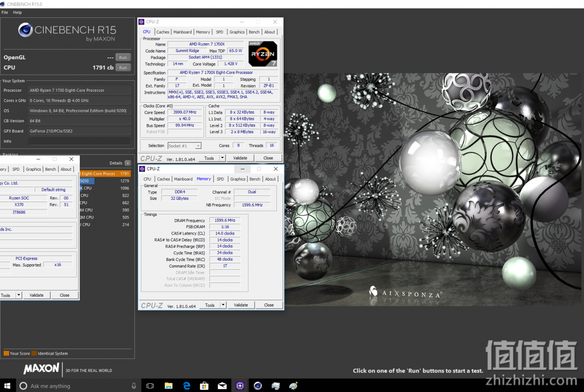Open the Paint palette taskbar icon
The image size is (584, 392).
(x=293, y=386)
